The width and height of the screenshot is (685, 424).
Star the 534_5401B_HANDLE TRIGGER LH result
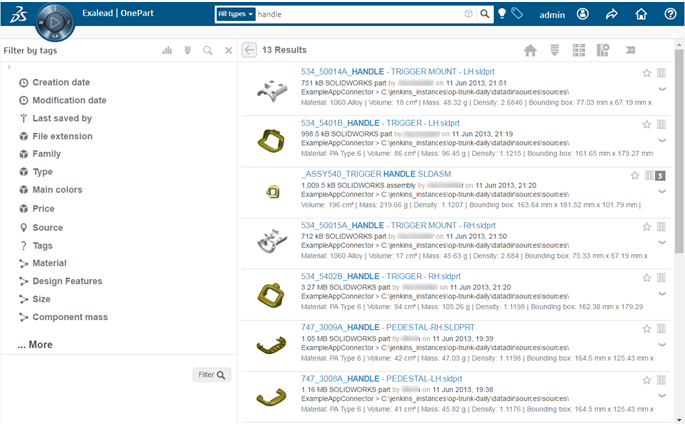pyautogui.click(x=647, y=124)
